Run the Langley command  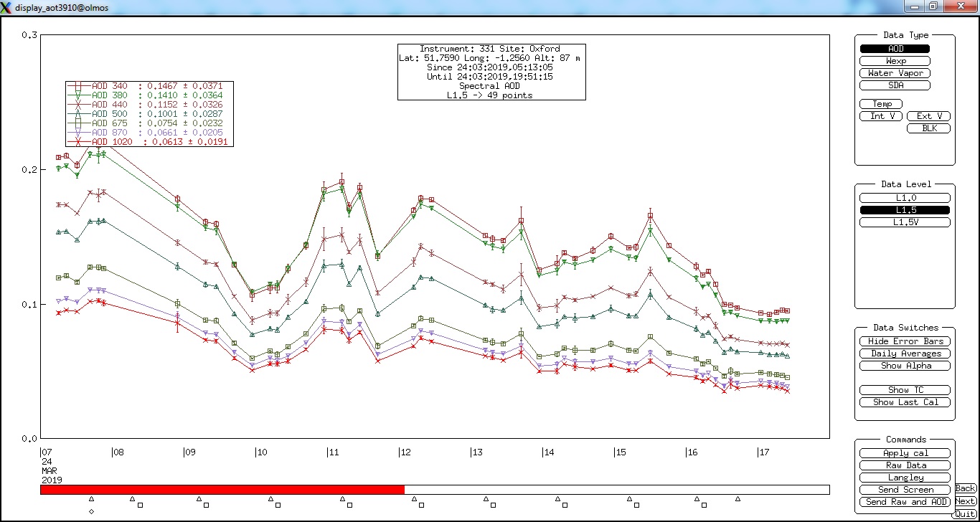(x=905, y=478)
